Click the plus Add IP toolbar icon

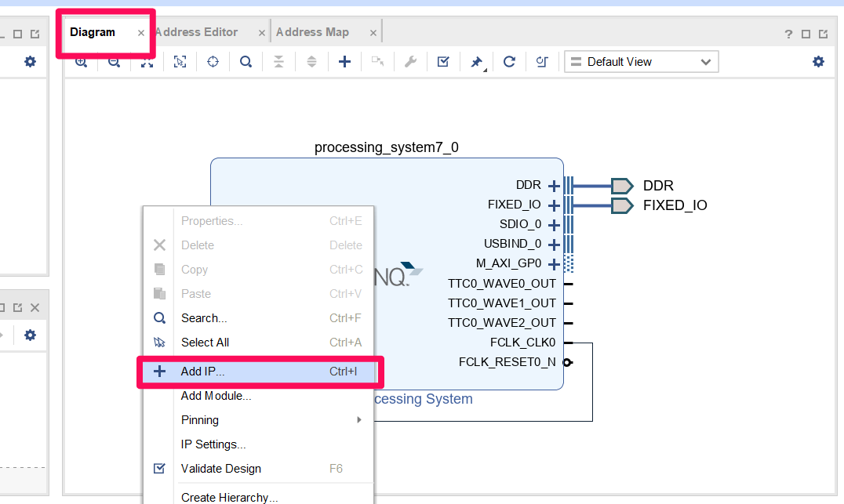pos(344,62)
